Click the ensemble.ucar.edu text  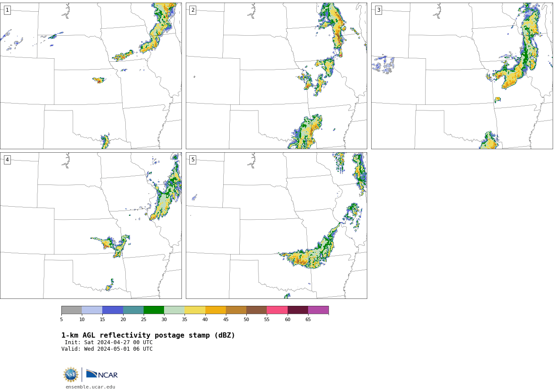(91, 387)
